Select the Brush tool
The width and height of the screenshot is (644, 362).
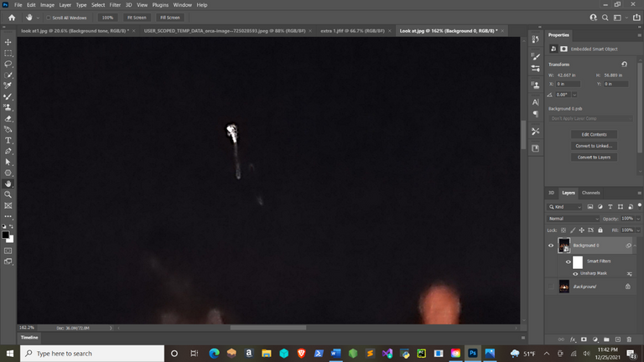coord(8,97)
